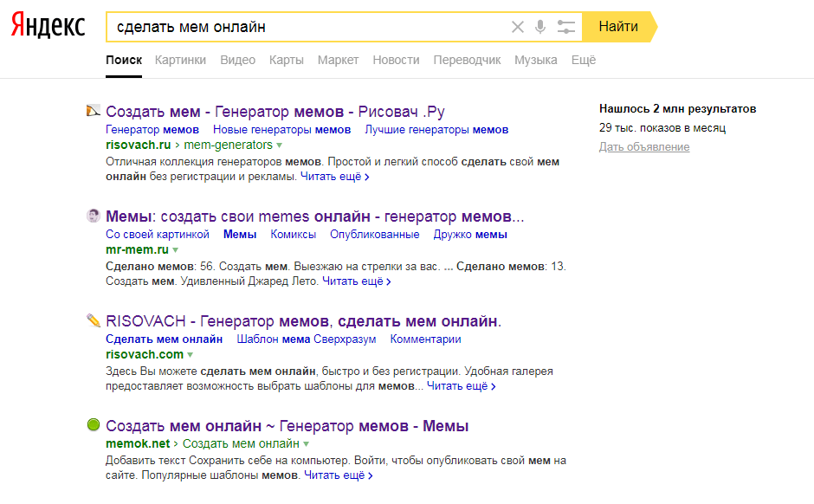Click into the search input field

[x=303, y=27]
